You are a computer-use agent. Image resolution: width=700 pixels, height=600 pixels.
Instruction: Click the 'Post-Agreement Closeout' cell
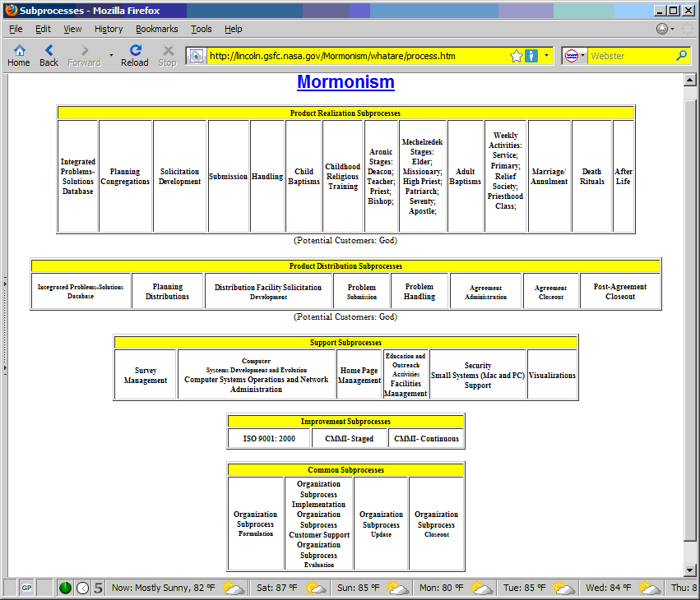pyautogui.click(x=620, y=291)
